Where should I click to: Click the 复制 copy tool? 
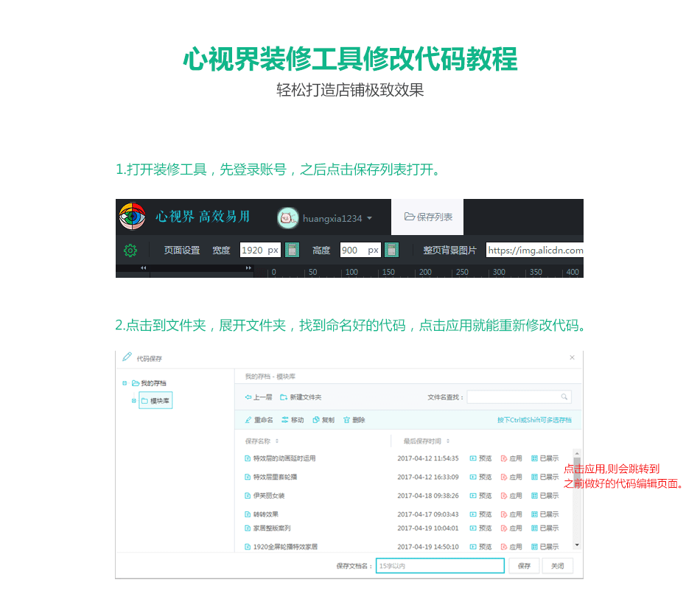click(x=323, y=420)
